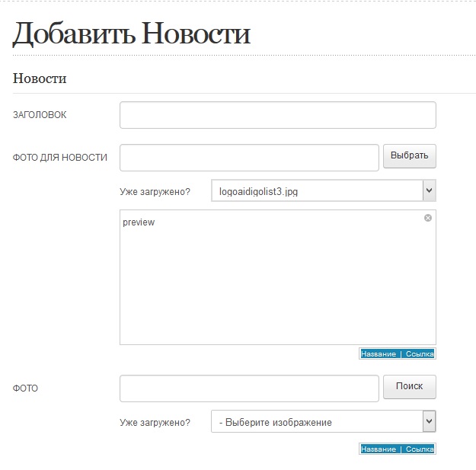Click the 'Новости' section heading
The width and height of the screenshot is (476, 470).
click(x=40, y=78)
